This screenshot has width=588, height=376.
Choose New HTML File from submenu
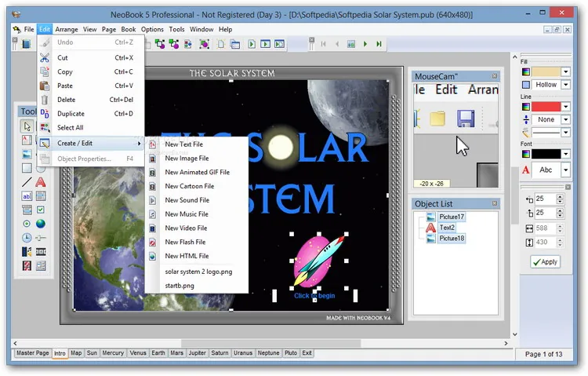197,256
